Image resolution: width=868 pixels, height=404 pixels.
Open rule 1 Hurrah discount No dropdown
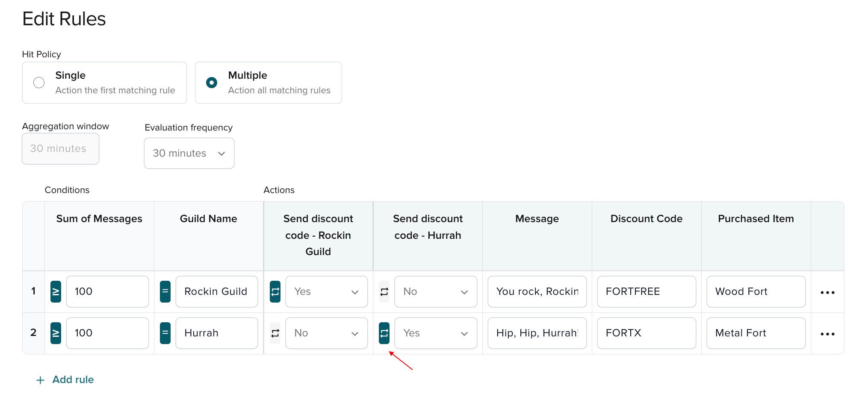coord(435,291)
